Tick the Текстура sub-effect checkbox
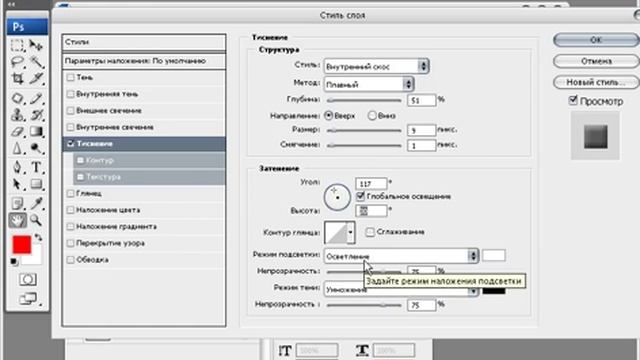The height and width of the screenshot is (360, 640). (80, 177)
